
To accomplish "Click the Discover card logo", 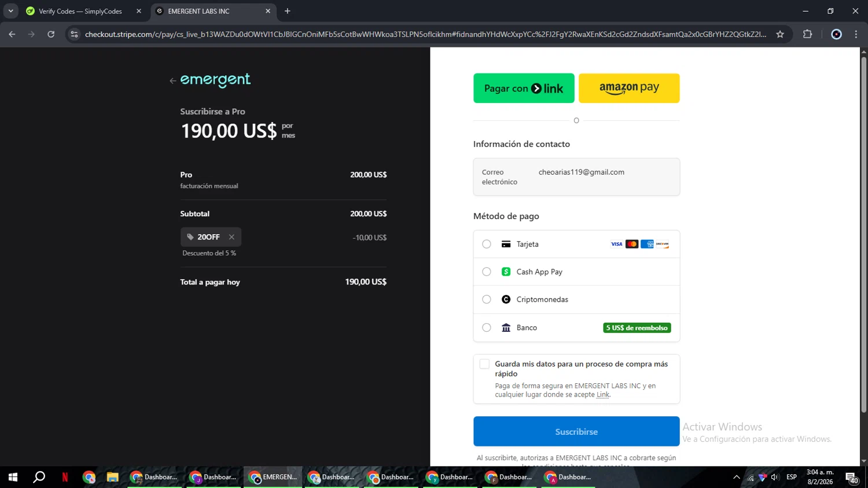I will 663,244.
